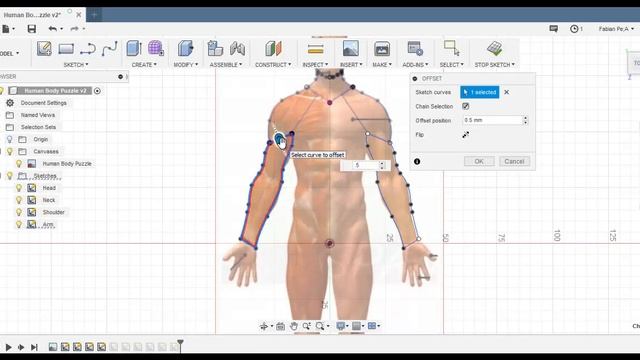
Task: Open the MODIFY dropdown menu
Action: [x=186, y=65]
